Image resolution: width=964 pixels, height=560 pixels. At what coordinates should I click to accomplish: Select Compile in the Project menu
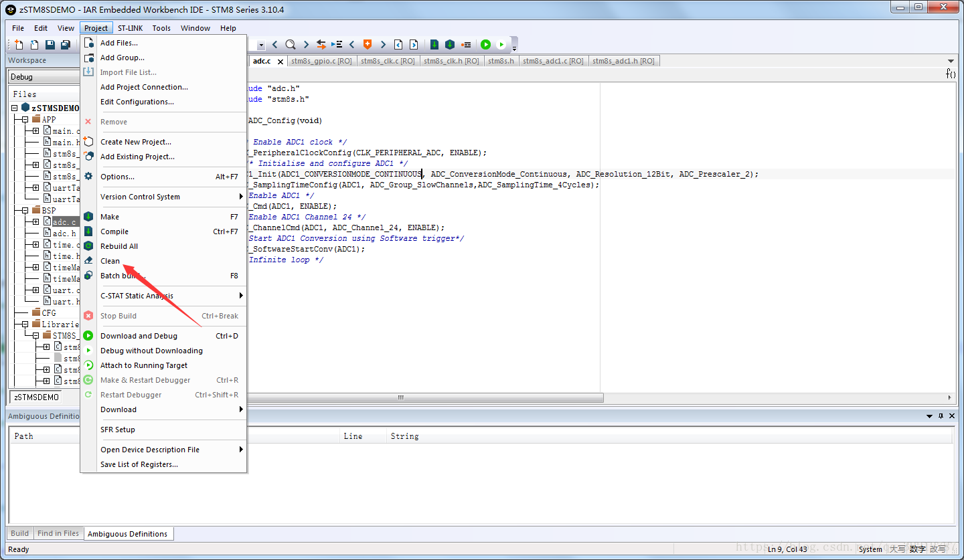163,231
